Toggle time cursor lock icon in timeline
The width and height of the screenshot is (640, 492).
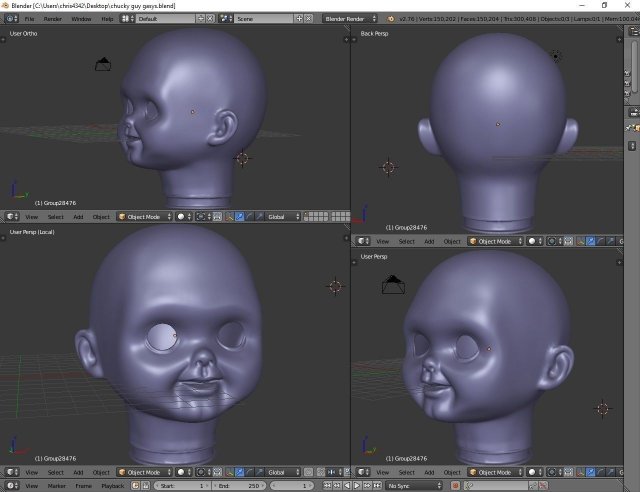coord(145,486)
